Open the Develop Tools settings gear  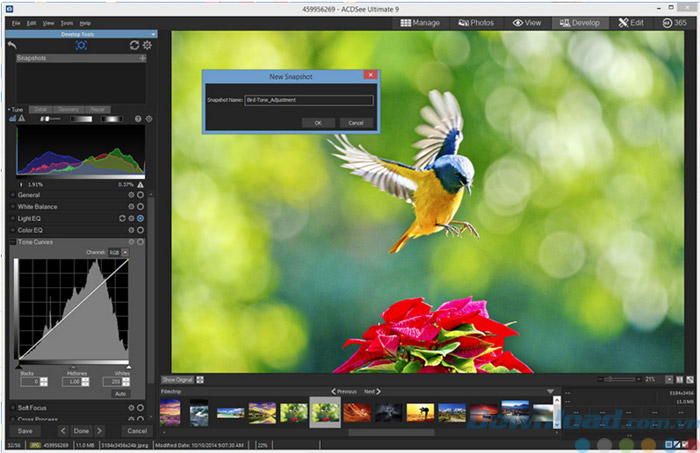click(146, 45)
